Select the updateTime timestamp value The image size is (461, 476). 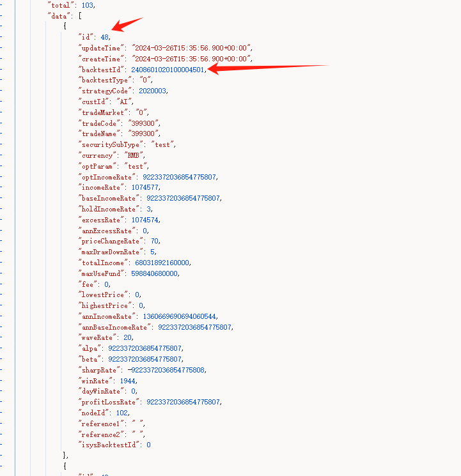[x=191, y=48]
